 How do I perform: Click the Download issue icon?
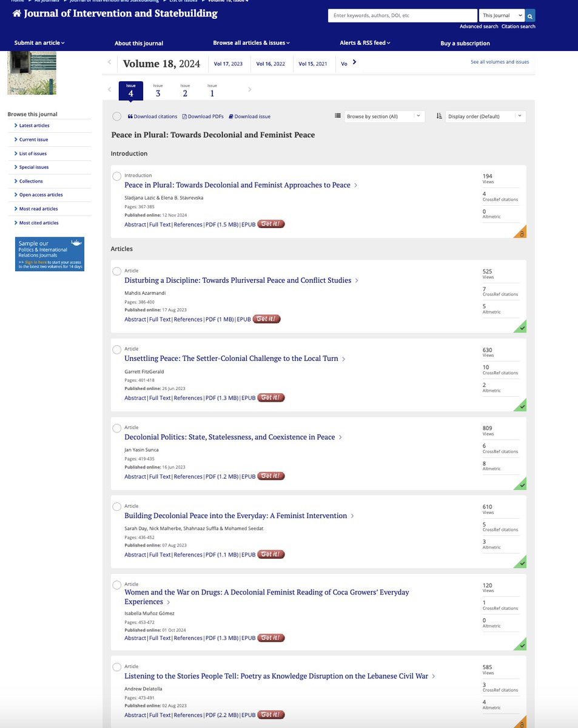231,116
